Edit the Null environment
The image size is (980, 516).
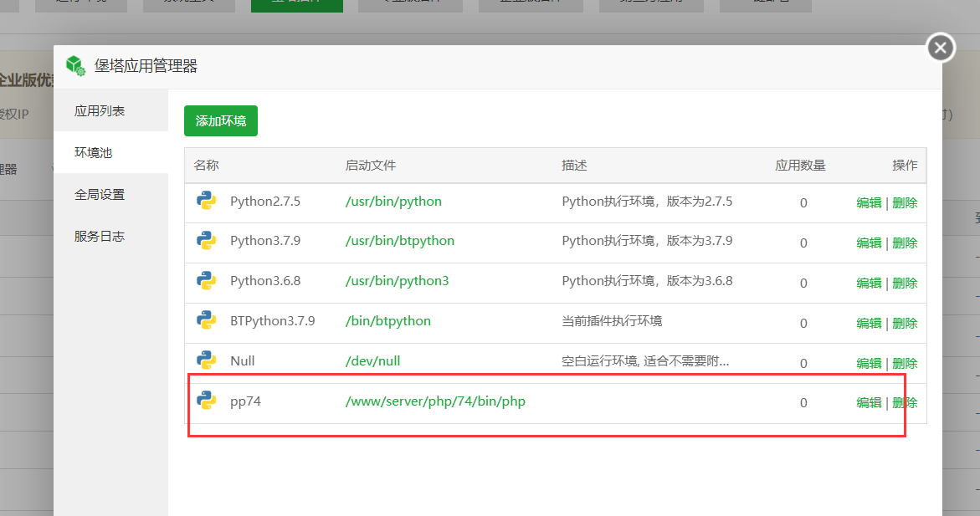(x=869, y=362)
